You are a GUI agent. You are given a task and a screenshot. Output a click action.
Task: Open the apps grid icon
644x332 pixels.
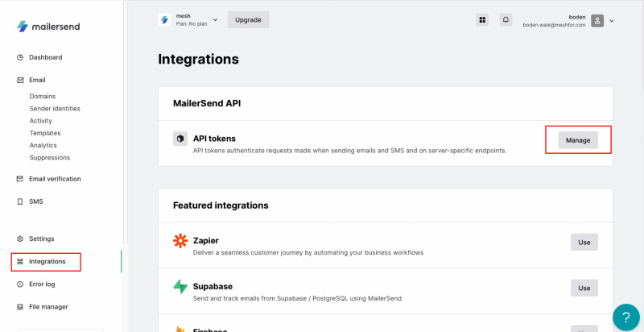point(482,20)
